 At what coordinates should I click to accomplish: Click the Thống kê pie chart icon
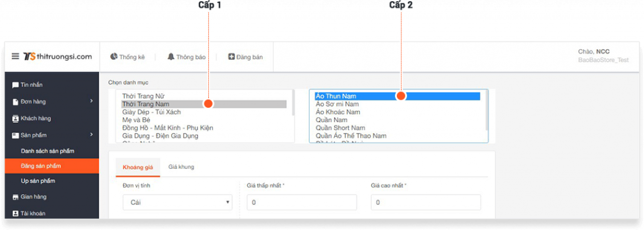point(114,57)
